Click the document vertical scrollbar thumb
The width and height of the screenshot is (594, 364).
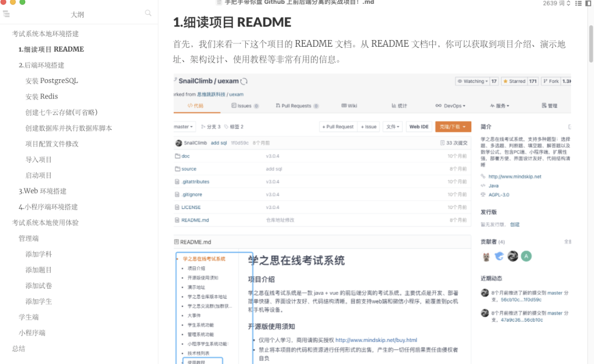(x=591, y=43)
